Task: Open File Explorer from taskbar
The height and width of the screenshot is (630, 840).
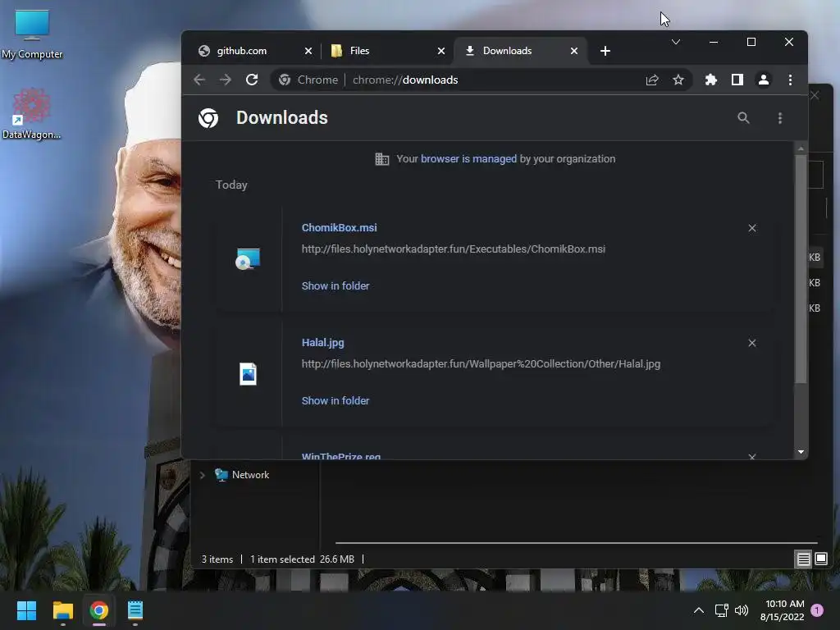Action: [x=62, y=610]
